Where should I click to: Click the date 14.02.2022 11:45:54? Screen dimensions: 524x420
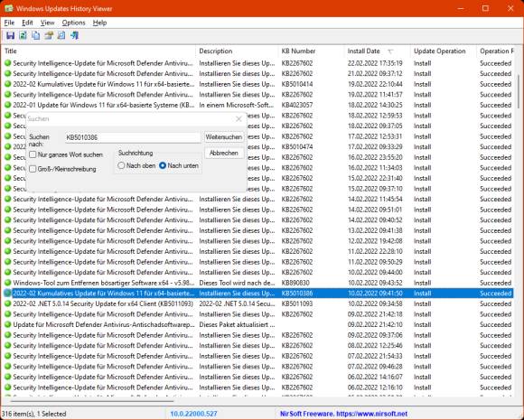[x=375, y=199]
